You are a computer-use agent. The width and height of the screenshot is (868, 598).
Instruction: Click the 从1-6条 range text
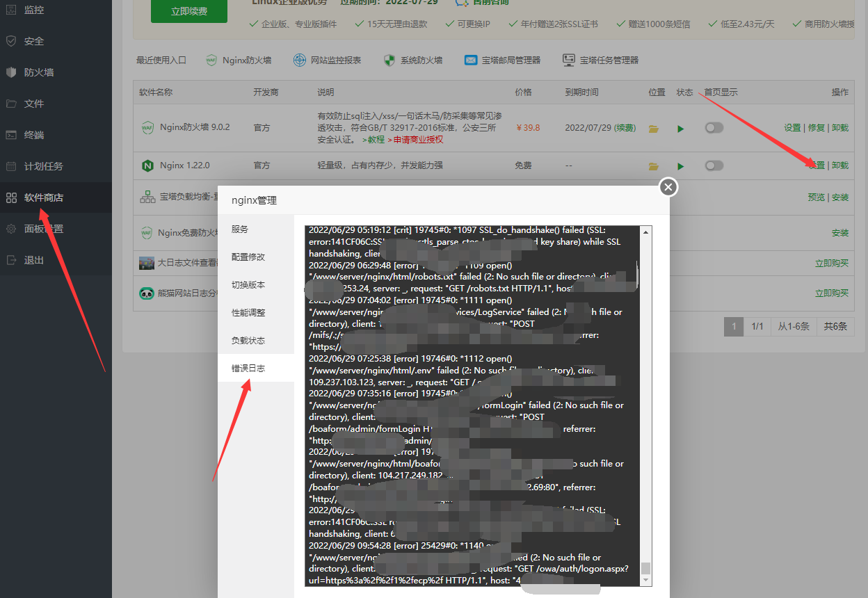794,326
